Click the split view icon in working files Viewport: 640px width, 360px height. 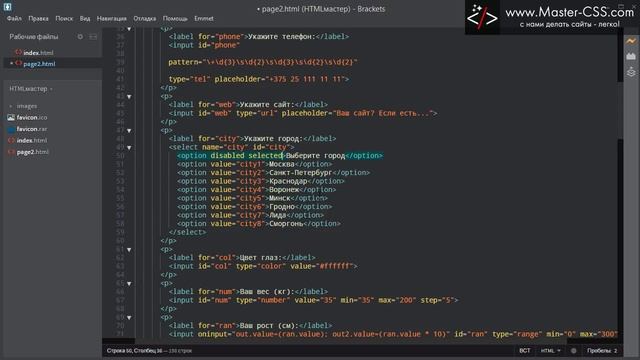pyautogui.click(x=93, y=37)
